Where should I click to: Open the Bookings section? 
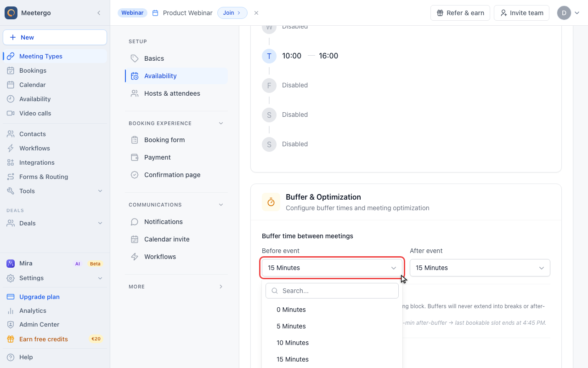55,70
